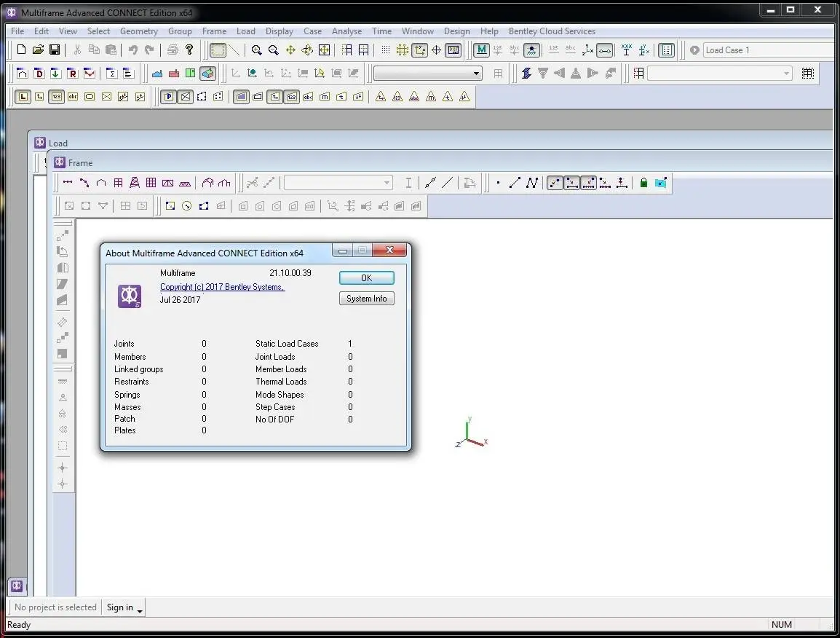Click the green padlock icon
The width and height of the screenshot is (840, 638).
pos(643,183)
